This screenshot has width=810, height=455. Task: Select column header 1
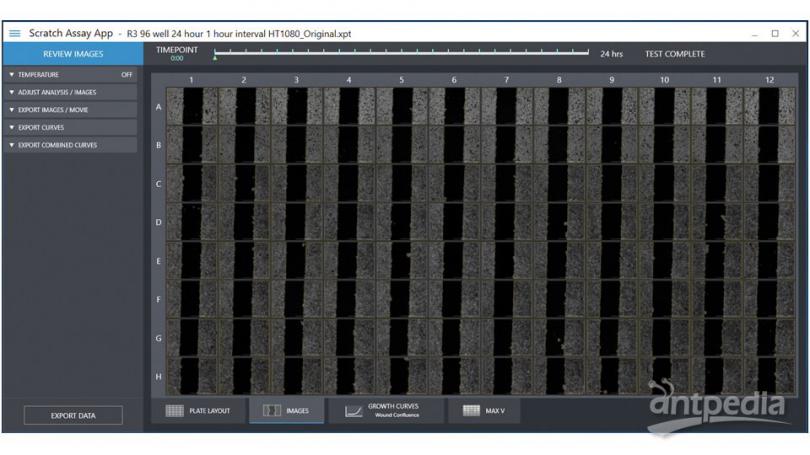(191, 80)
